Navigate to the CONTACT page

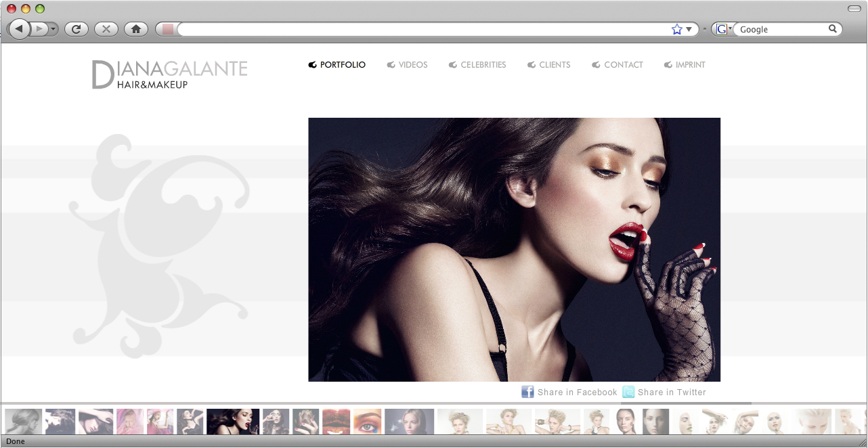(617, 65)
